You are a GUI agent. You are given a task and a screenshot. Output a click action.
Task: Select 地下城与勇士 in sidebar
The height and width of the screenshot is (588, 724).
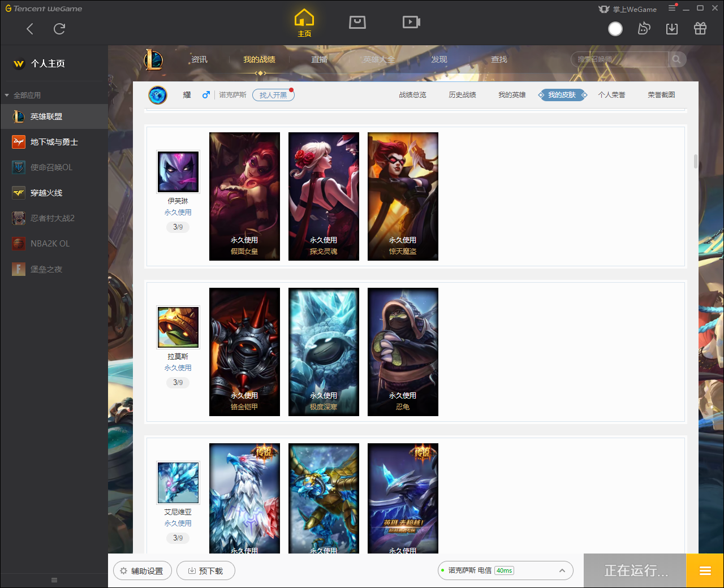click(x=54, y=142)
